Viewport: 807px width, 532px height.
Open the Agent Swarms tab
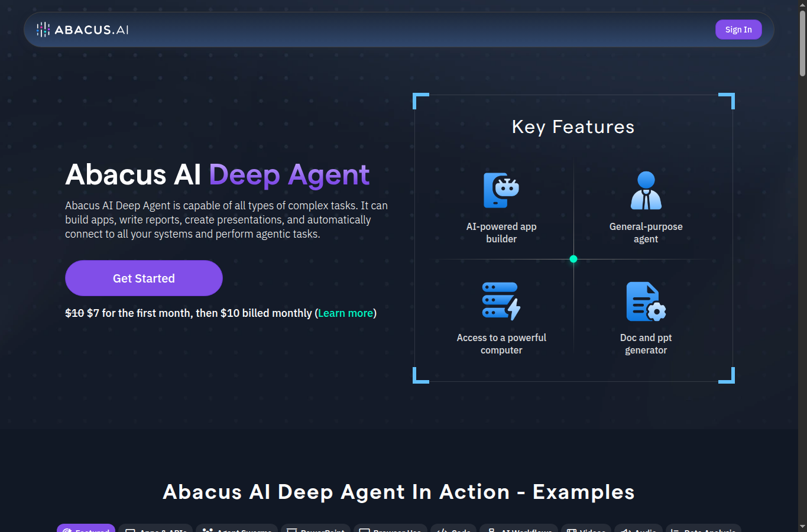click(236, 528)
